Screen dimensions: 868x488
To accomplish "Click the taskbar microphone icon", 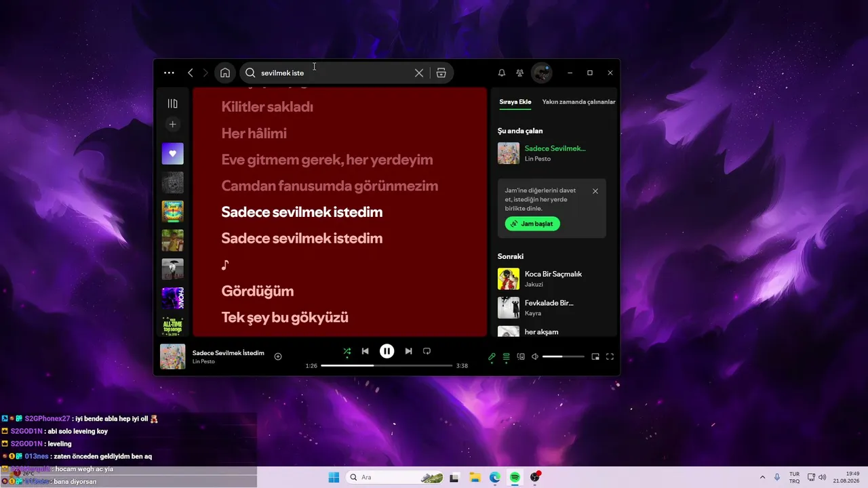I will (777, 477).
